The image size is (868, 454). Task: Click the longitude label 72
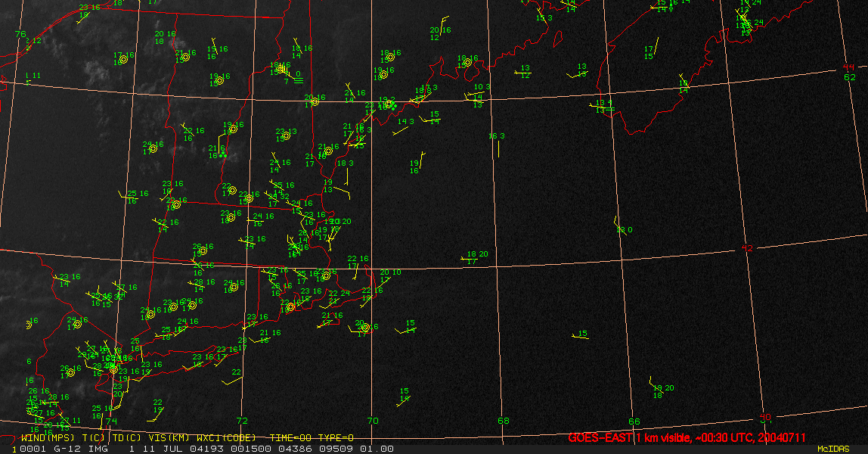pyautogui.click(x=242, y=421)
